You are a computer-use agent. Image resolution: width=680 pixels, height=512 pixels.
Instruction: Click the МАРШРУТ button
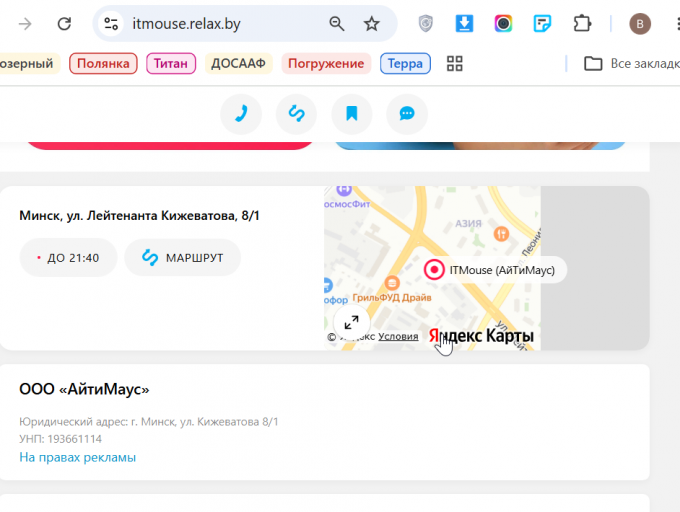[x=183, y=258]
